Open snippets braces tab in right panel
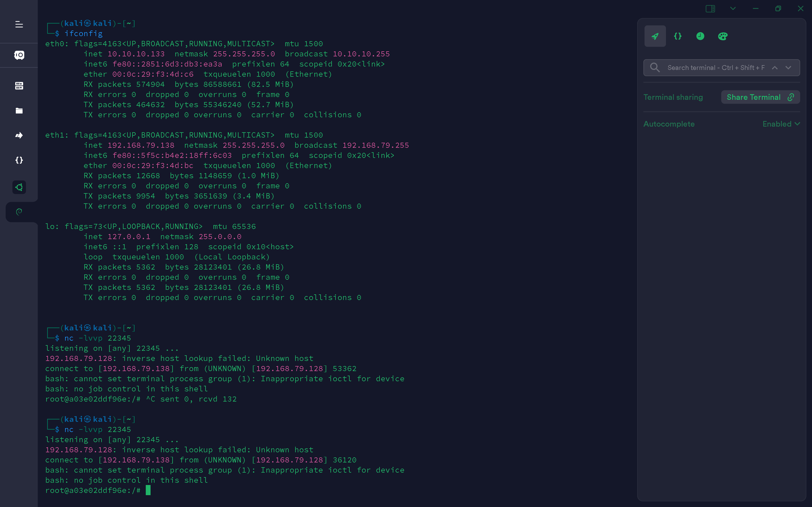Screen dimensions: 812x507 pyautogui.click(x=678, y=36)
